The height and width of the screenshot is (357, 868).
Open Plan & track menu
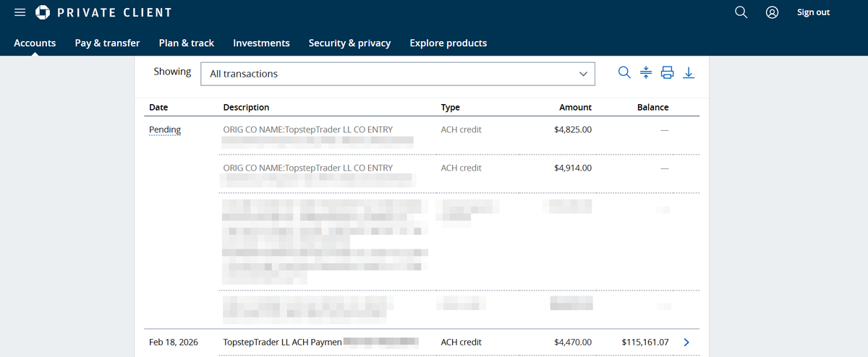pos(187,43)
